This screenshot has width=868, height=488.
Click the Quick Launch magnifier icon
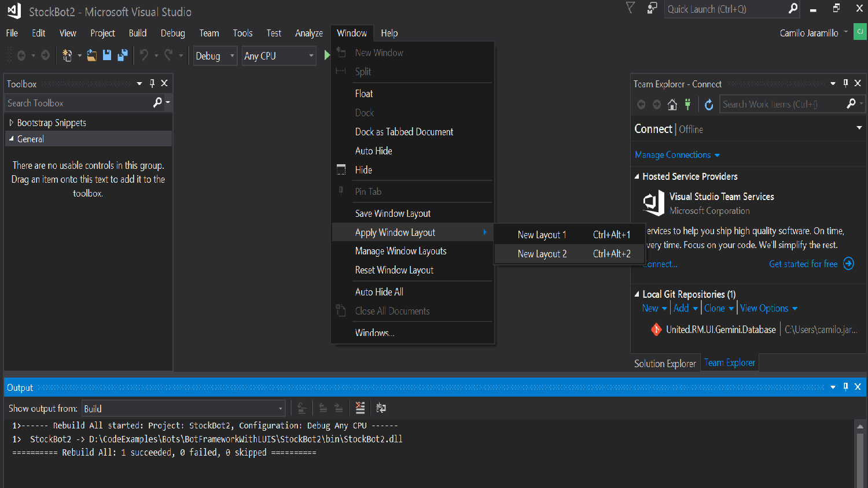[x=793, y=9]
